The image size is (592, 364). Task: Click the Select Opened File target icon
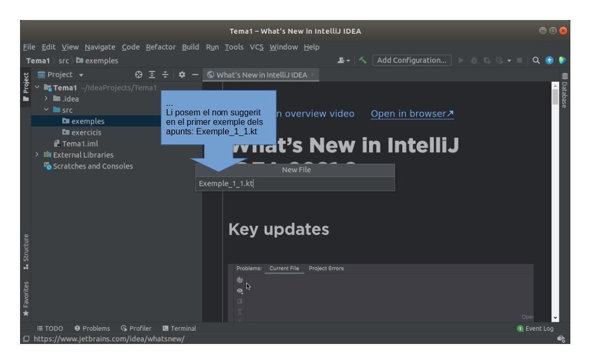click(x=139, y=75)
